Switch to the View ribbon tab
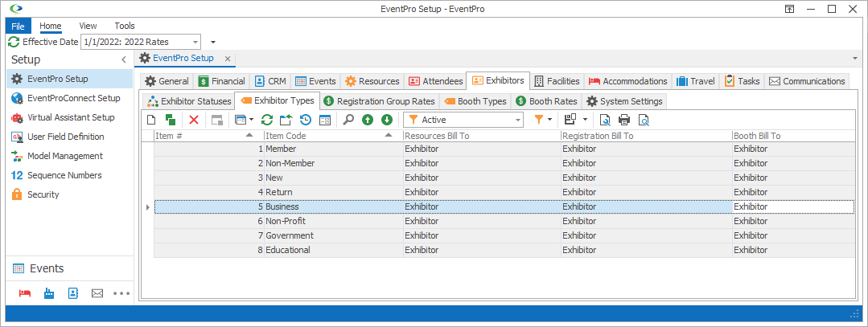 [x=88, y=26]
